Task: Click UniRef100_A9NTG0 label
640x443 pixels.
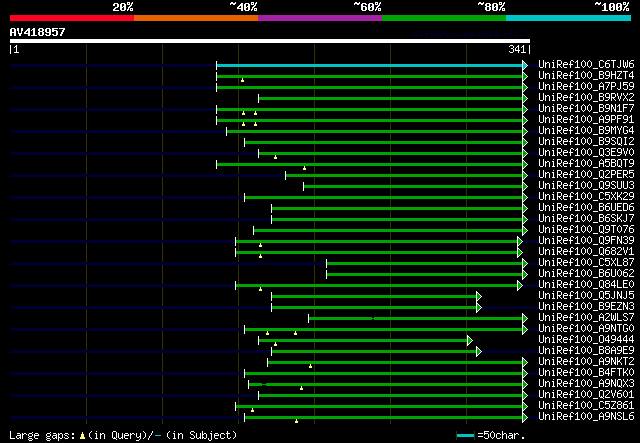Action: tap(586, 329)
